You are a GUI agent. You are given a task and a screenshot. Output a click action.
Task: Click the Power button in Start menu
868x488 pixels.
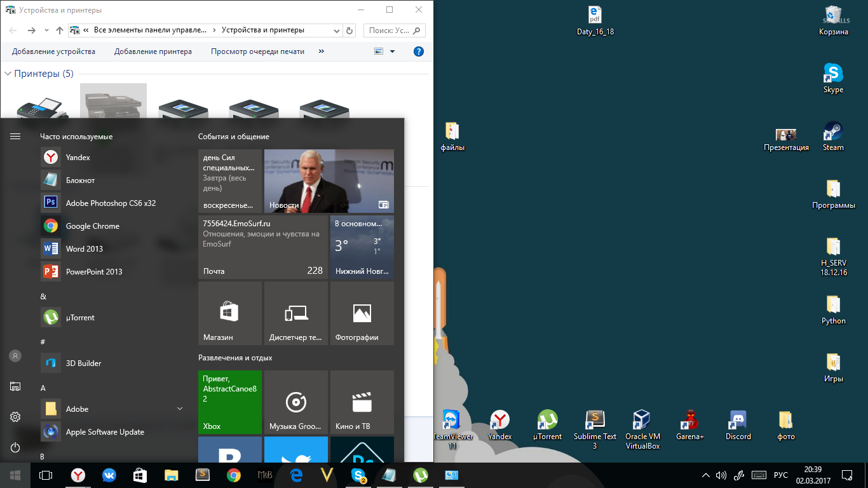(15, 447)
